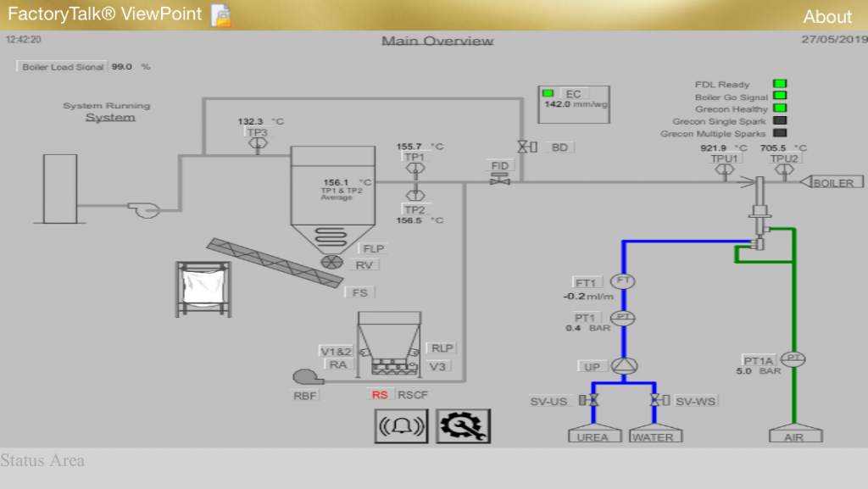Image resolution: width=868 pixels, height=489 pixels.
Task: Click the Grecon Single Spark indicator
Action: pyautogui.click(x=780, y=120)
